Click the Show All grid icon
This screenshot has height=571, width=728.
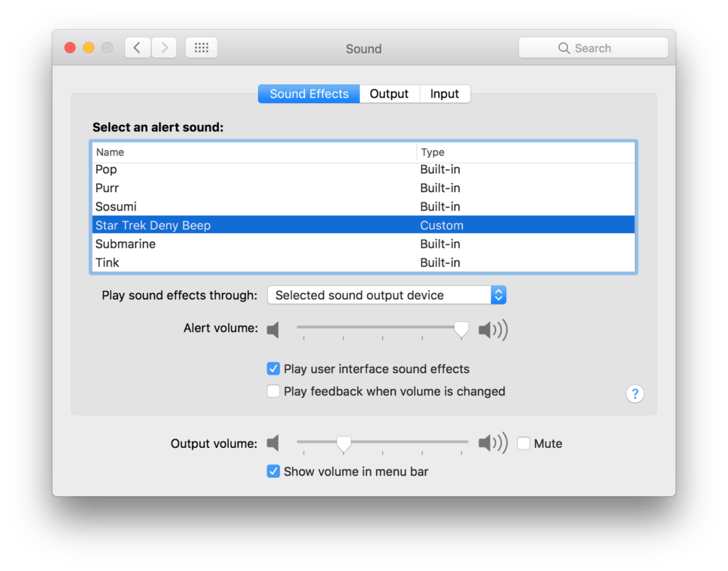[x=201, y=48]
